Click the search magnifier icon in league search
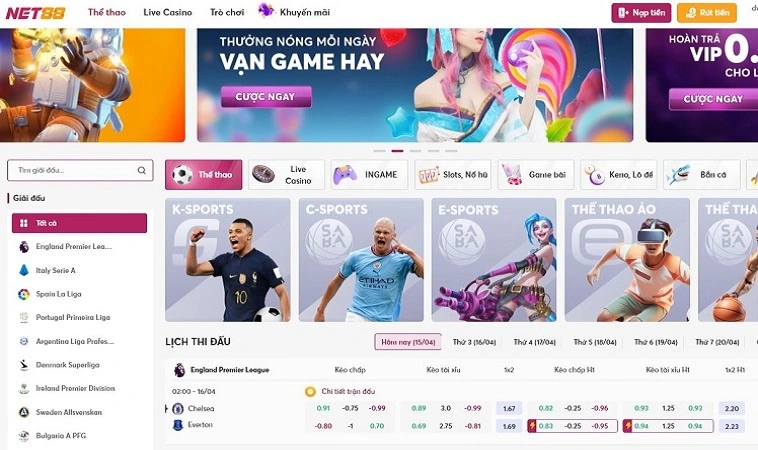 (142, 170)
